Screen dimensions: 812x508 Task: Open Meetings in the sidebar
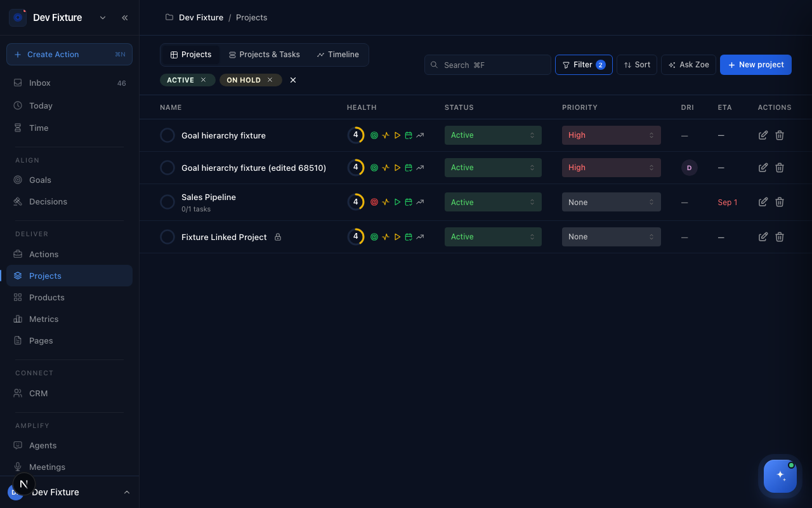click(69, 467)
